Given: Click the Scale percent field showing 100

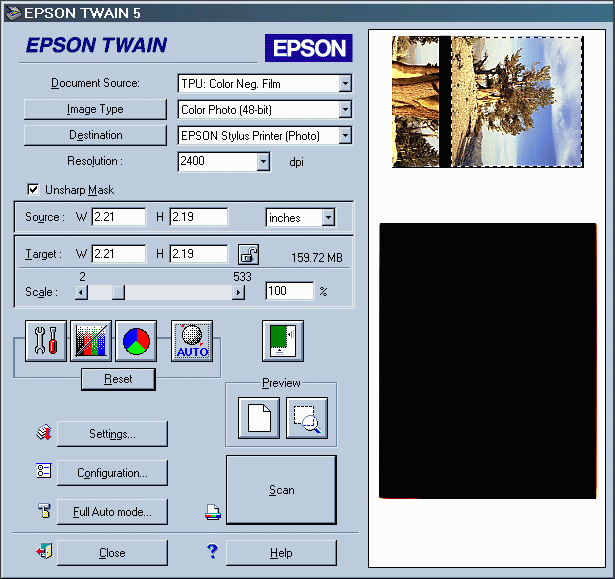Looking at the screenshot, I should click(289, 291).
